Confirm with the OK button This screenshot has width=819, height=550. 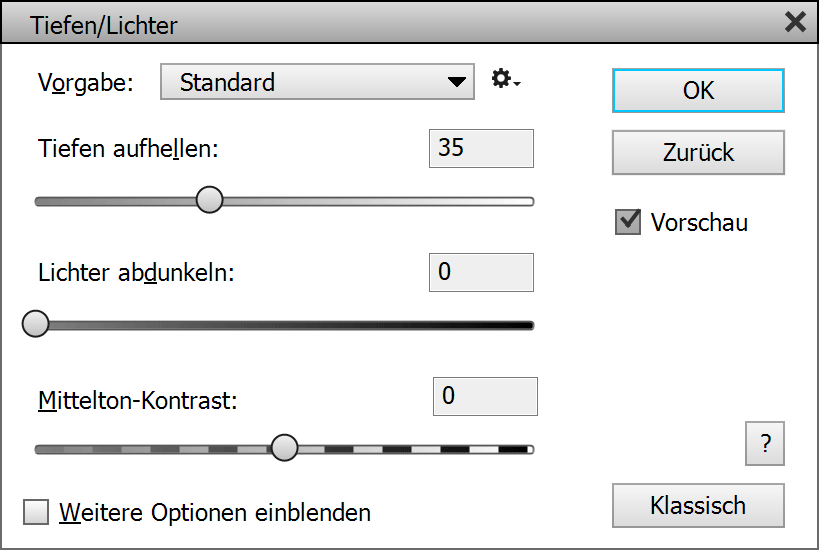pyautogui.click(x=698, y=91)
